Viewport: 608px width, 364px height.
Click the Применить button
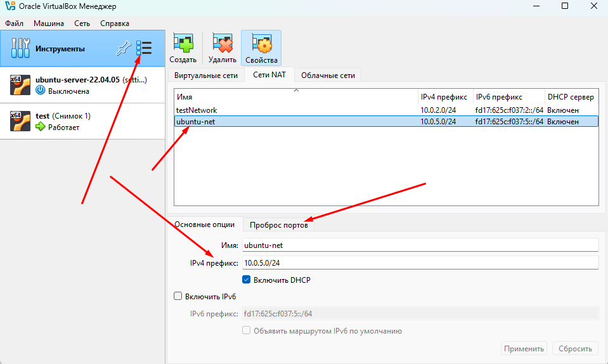click(x=524, y=349)
